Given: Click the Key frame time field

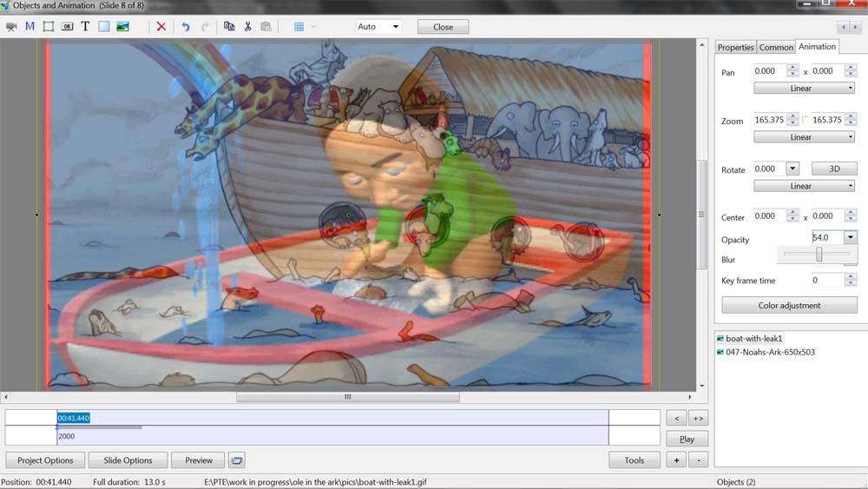Looking at the screenshot, I should 827,281.
